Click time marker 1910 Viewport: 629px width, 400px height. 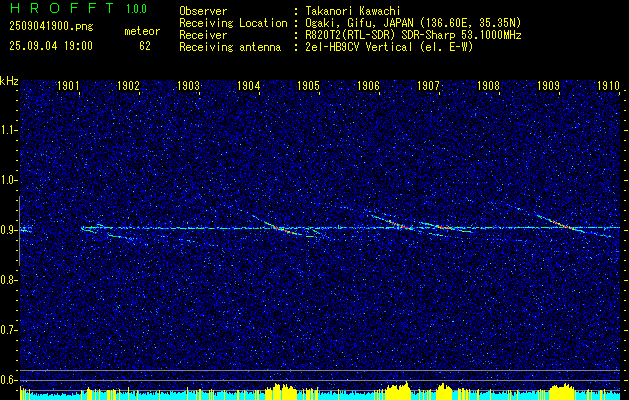pyautogui.click(x=609, y=85)
